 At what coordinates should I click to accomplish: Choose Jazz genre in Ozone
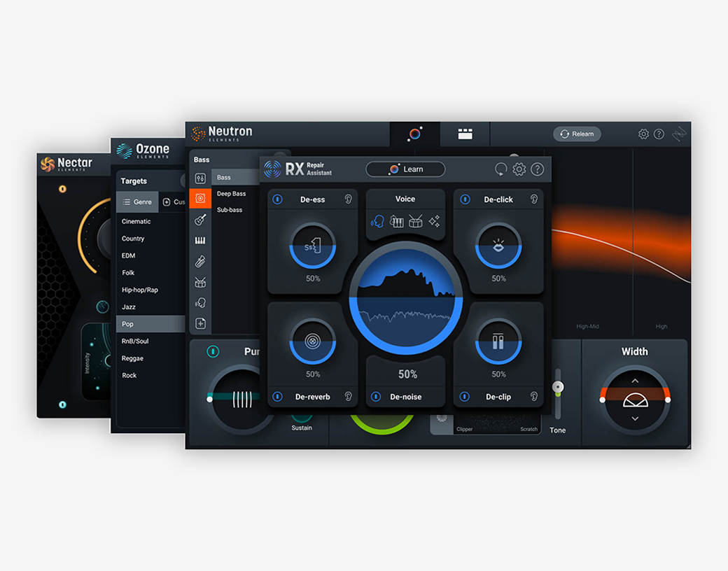[x=150, y=307]
